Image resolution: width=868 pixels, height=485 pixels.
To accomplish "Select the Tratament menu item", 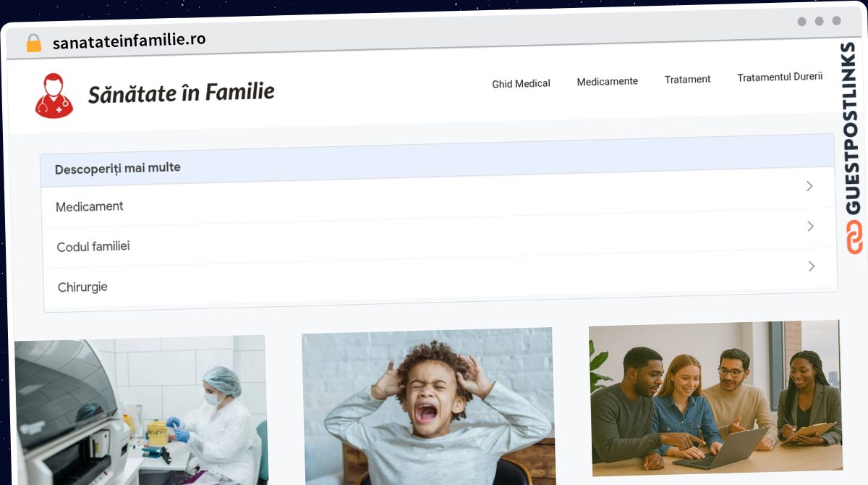I will 687,79.
